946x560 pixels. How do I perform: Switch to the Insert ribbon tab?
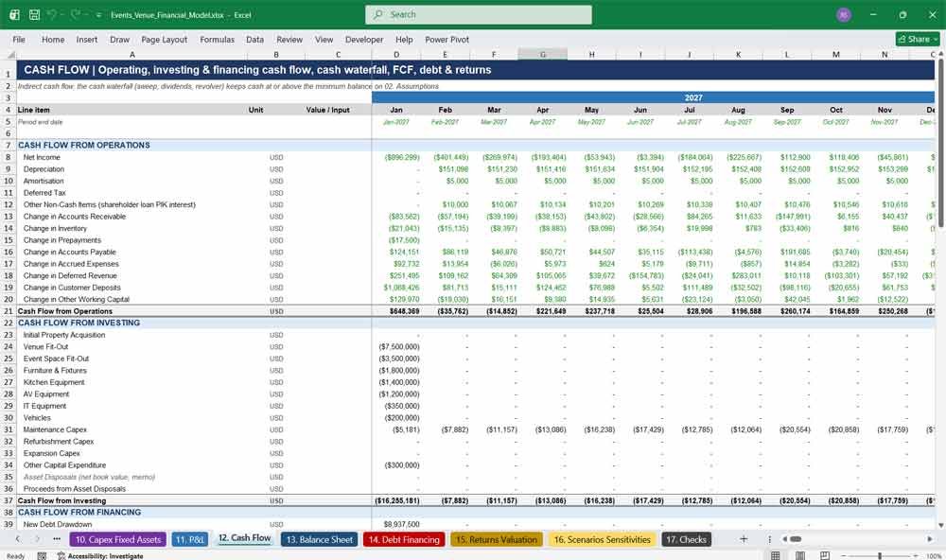tap(87, 39)
